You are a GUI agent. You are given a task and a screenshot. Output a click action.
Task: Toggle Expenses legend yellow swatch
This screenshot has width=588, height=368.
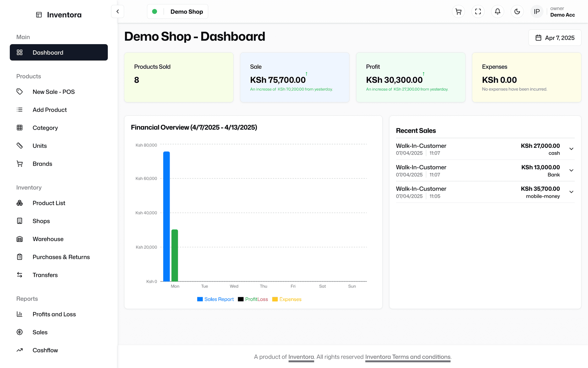(275, 299)
